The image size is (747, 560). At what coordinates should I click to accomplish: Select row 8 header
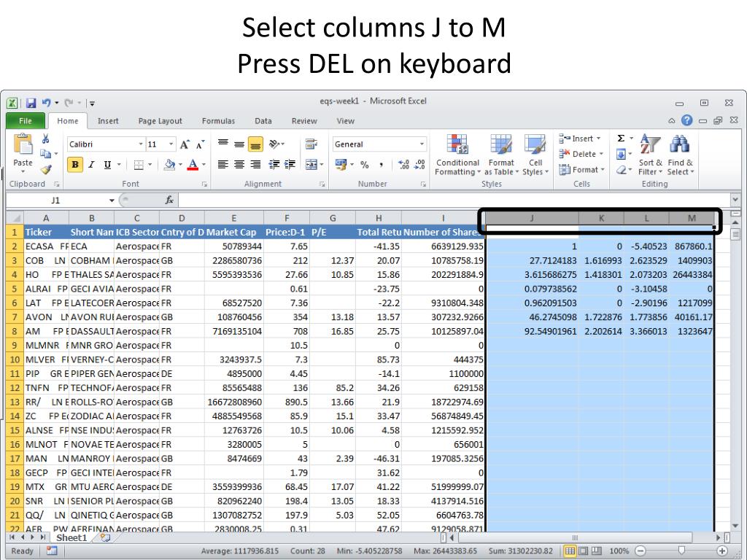15,332
